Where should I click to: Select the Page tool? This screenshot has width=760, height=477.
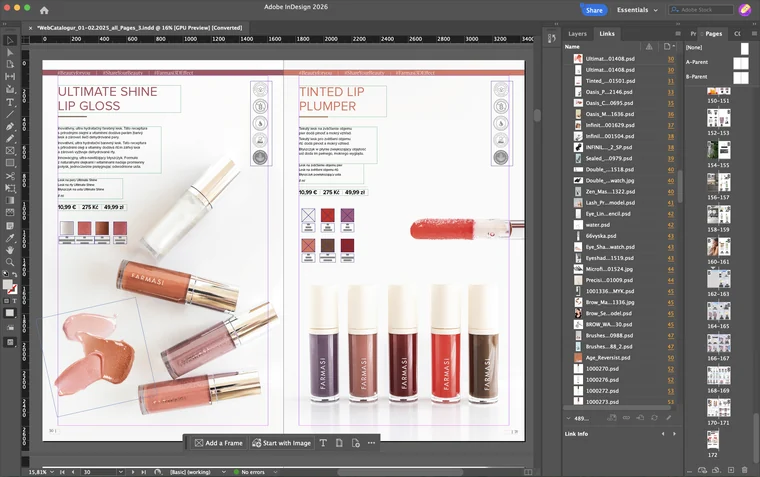[x=10, y=64]
